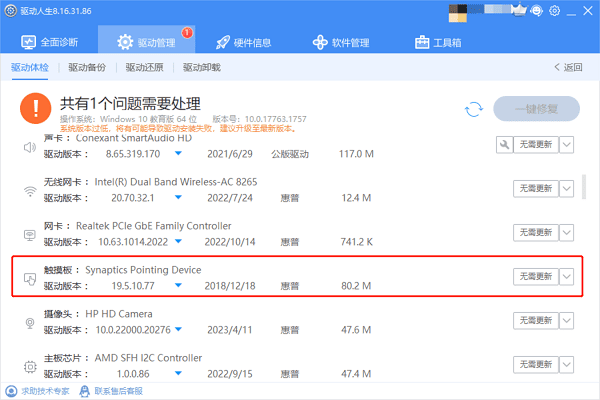
Task: Click the wrench icon for sound card
Action: [x=504, y=145]
